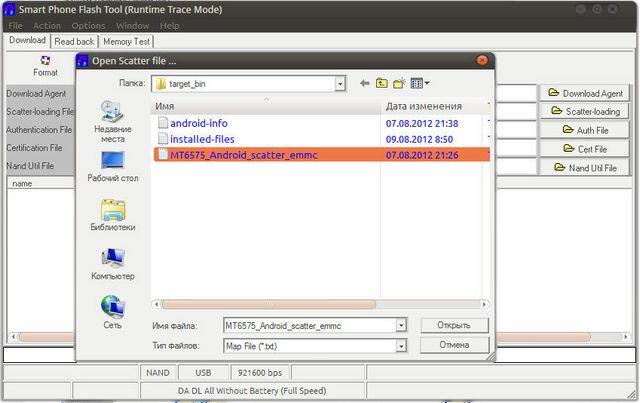Create a new folder in dialog
This screenshot has height=403, width=640.
399,83
